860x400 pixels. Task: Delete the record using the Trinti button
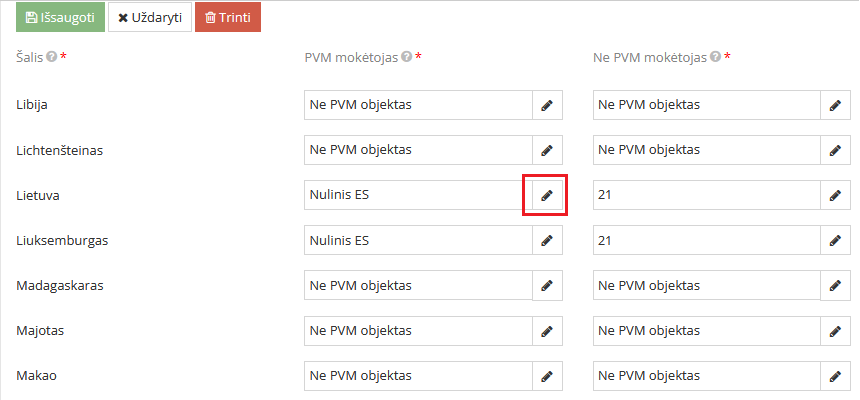tap(227, 17)
